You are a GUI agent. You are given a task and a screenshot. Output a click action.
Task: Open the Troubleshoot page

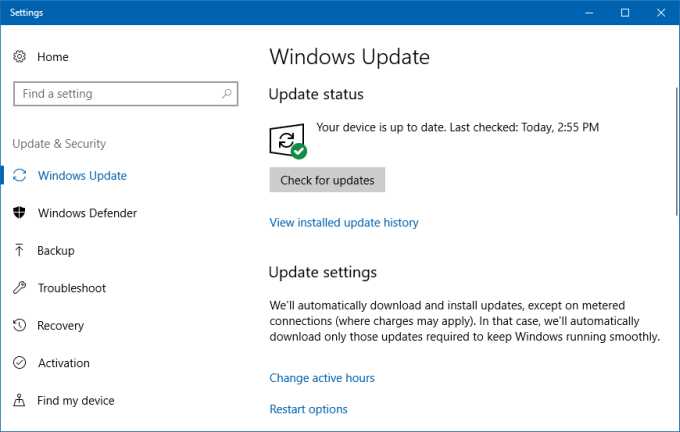72,288
